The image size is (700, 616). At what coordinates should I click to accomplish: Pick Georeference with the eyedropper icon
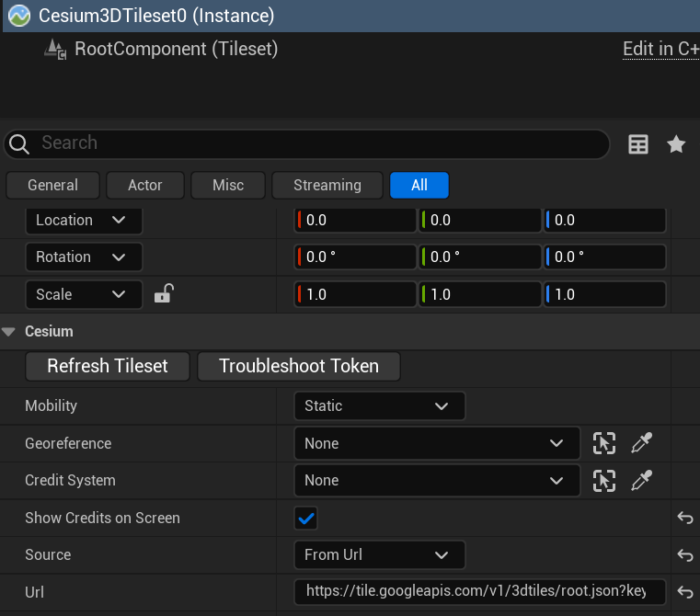(x=641, y=443)
